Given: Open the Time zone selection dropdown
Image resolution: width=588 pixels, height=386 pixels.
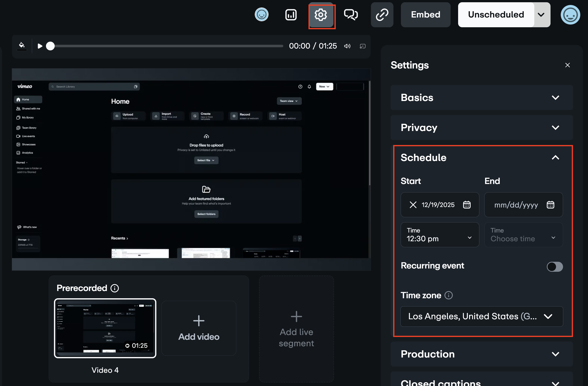Looking at the screenshot, I should point(548,316).
